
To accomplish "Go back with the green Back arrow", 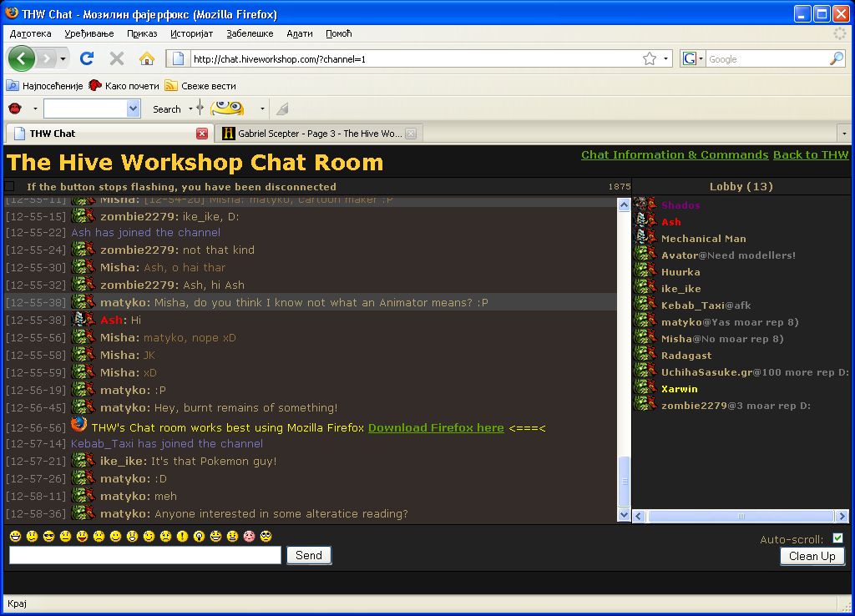I will point(21,59).
